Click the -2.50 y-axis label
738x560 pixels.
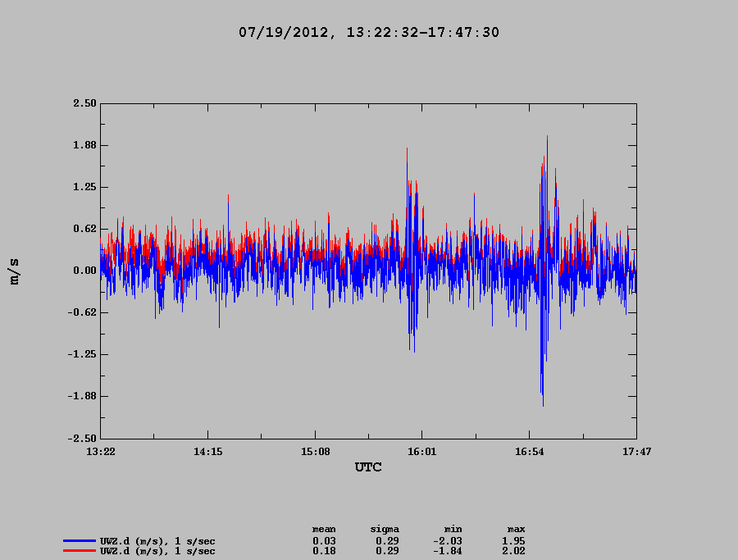pyautogui.click(x=82, y=438)
